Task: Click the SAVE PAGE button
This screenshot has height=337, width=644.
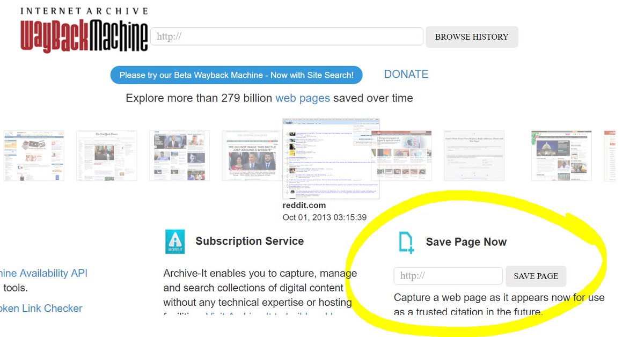Action: pos(536,276)
